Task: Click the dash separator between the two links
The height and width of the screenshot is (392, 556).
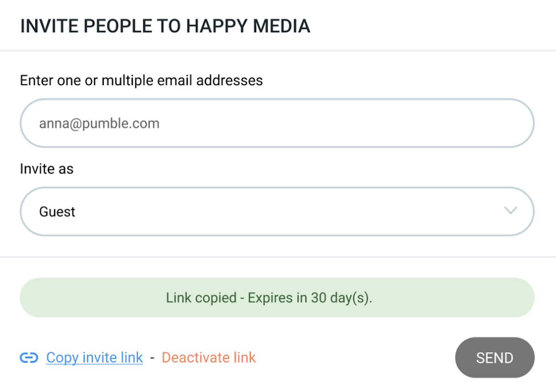Action: coord(152,358)
